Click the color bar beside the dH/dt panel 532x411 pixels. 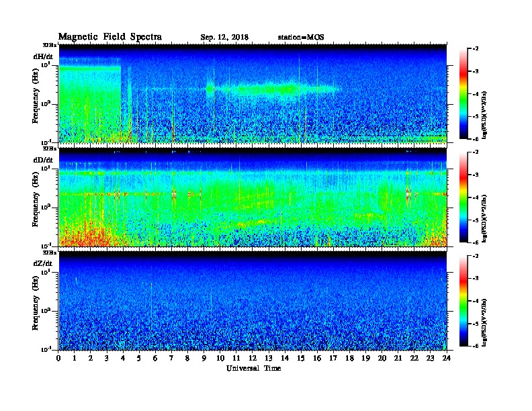click(463, 94)
